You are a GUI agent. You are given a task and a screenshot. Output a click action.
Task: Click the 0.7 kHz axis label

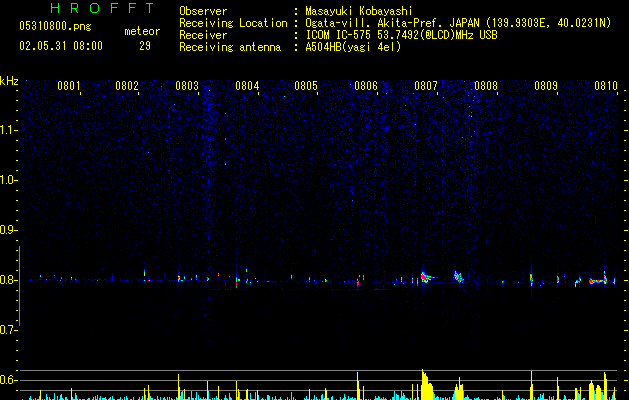click(x=8, y=330)
